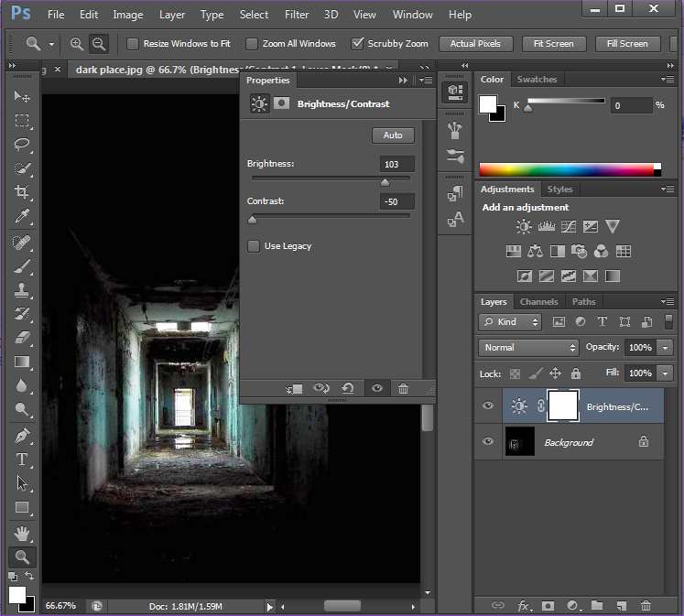Reset adjustment to defaults in Properties

(x=347, y=389)
